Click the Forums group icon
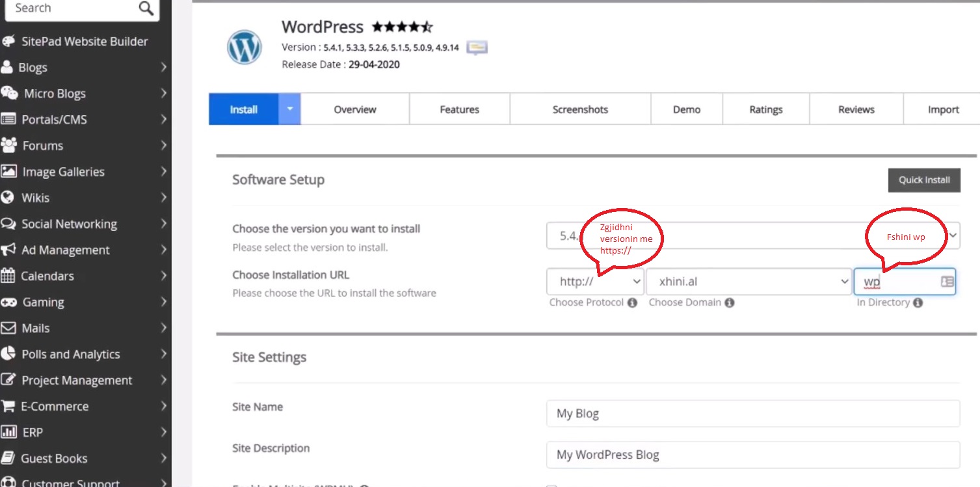The height and width of the screenshot is (487, 980). [9, 145]
